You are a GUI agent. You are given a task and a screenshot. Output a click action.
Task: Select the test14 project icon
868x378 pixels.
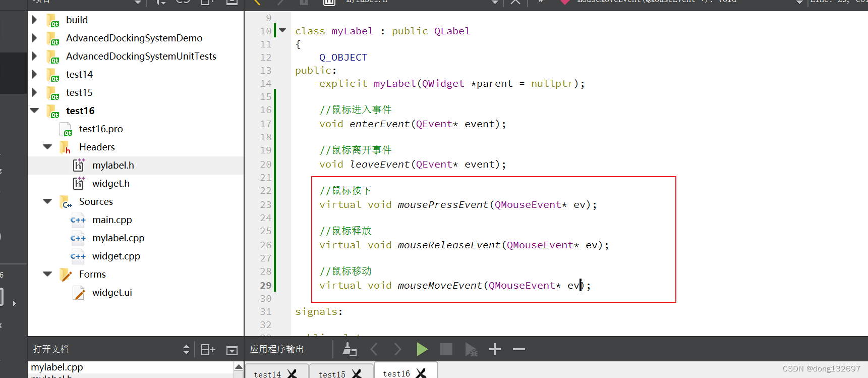coord(53,75)
